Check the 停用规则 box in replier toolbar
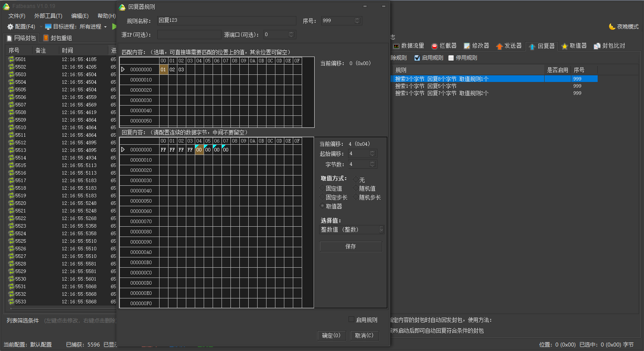 (451, 58)
